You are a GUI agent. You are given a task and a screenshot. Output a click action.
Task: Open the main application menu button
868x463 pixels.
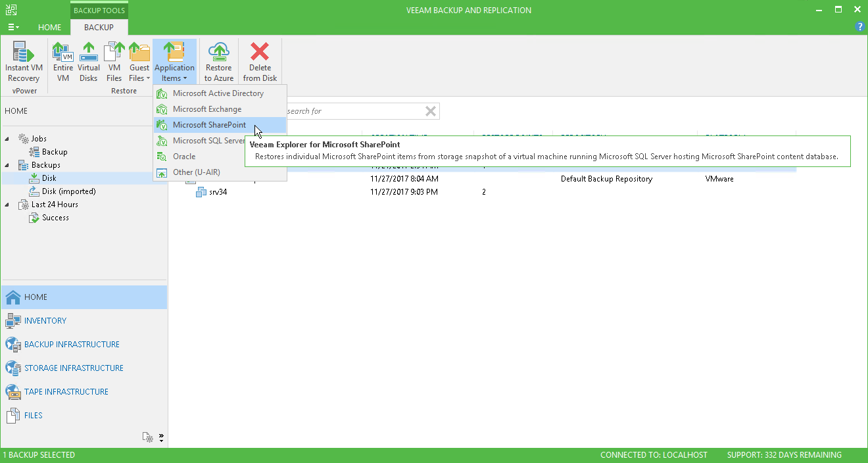coord(13,28)
